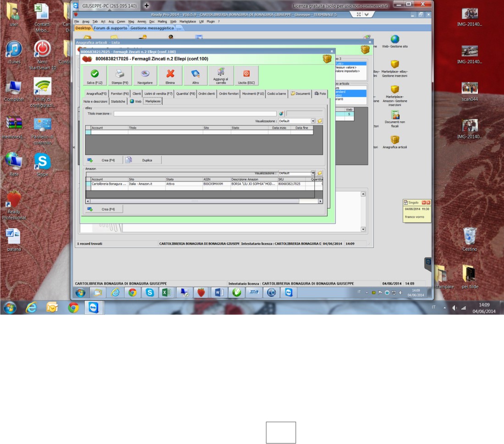Click the remote Start button orb
504x444 pixels.
(80, 292)
